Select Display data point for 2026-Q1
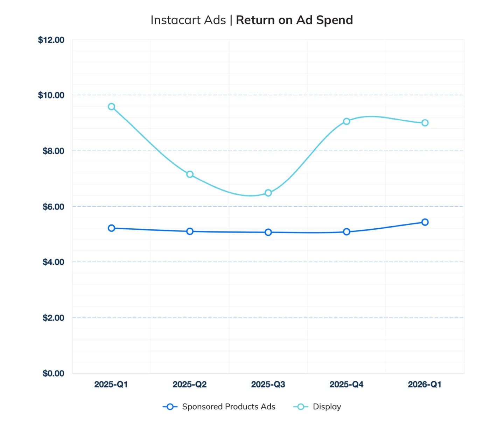 tap(425, 123)
